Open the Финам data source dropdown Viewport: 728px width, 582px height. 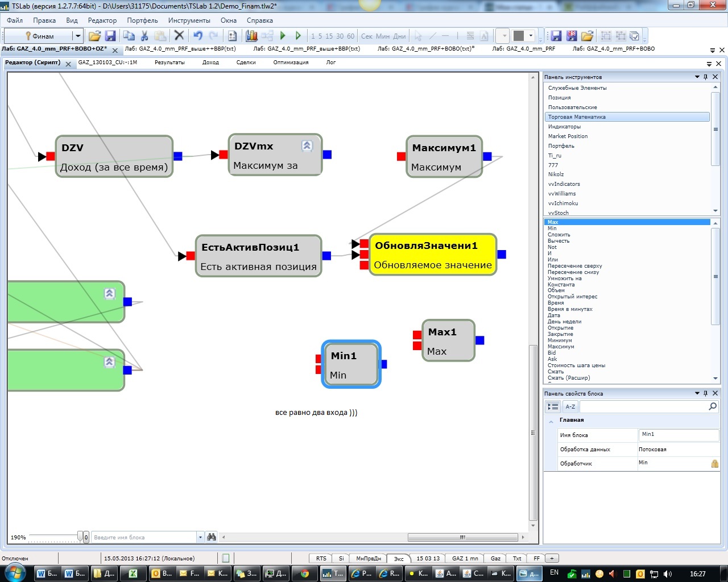(x=78, y=36)
